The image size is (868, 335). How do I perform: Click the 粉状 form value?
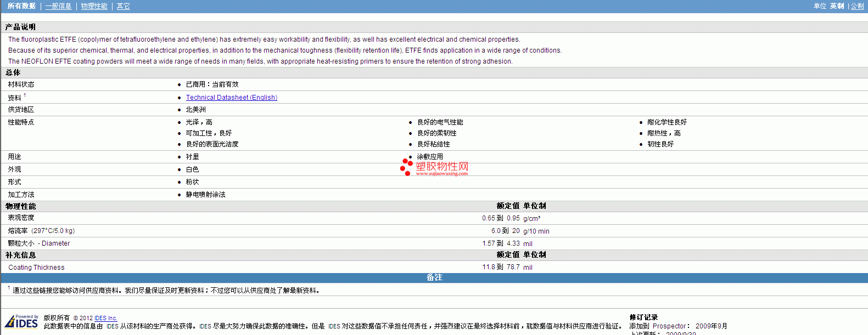point(192,182)
